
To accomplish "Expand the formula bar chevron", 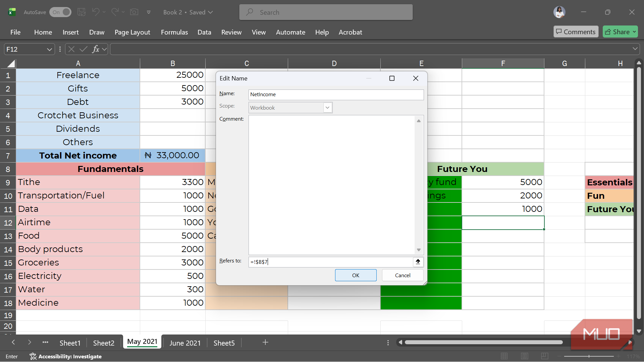I will point(635,49).
